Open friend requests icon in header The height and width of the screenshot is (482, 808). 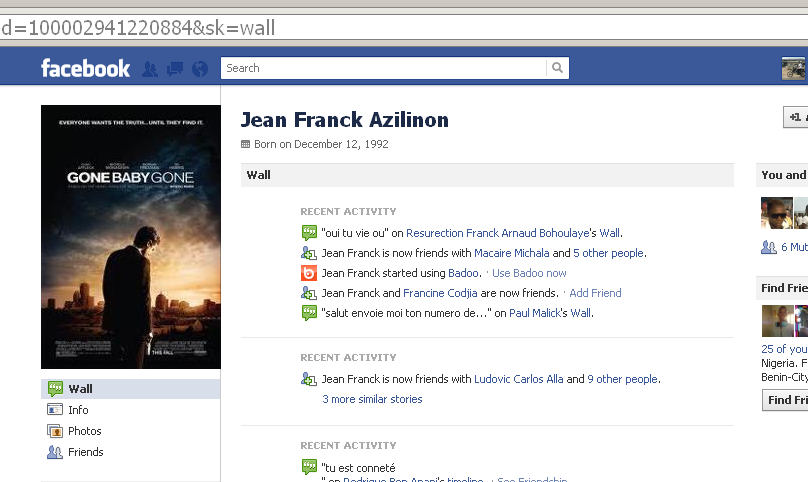click(150, 69)
